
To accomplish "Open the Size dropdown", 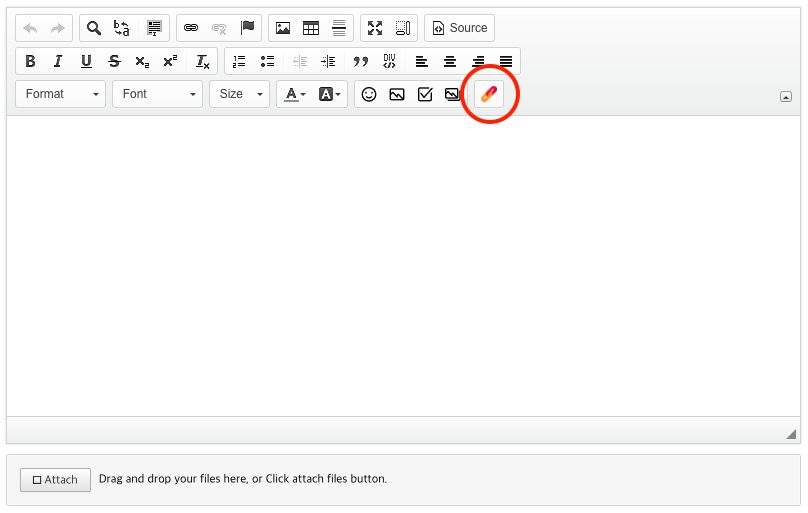I will (x=240, y=94).
